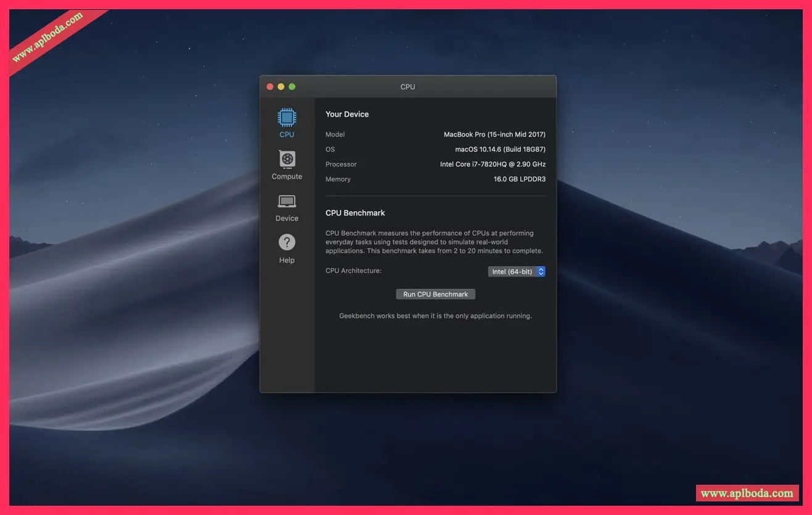Click the 'CPU Architecture:' label

coord(354,271)
